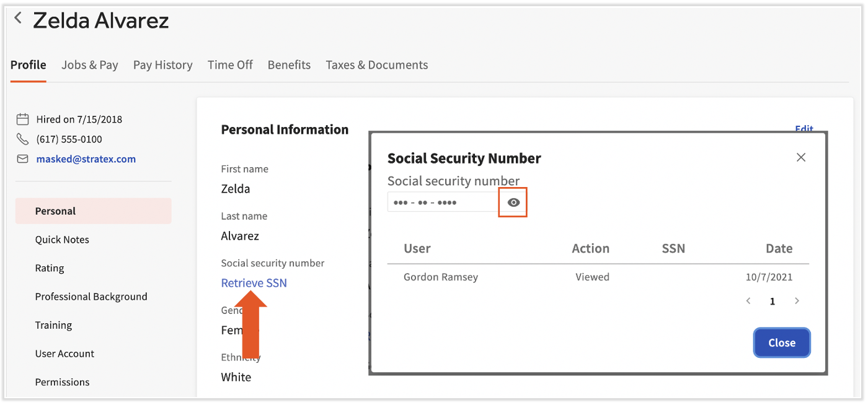
Task: Click the calendar hire date icon
Action: coord(23,120)
